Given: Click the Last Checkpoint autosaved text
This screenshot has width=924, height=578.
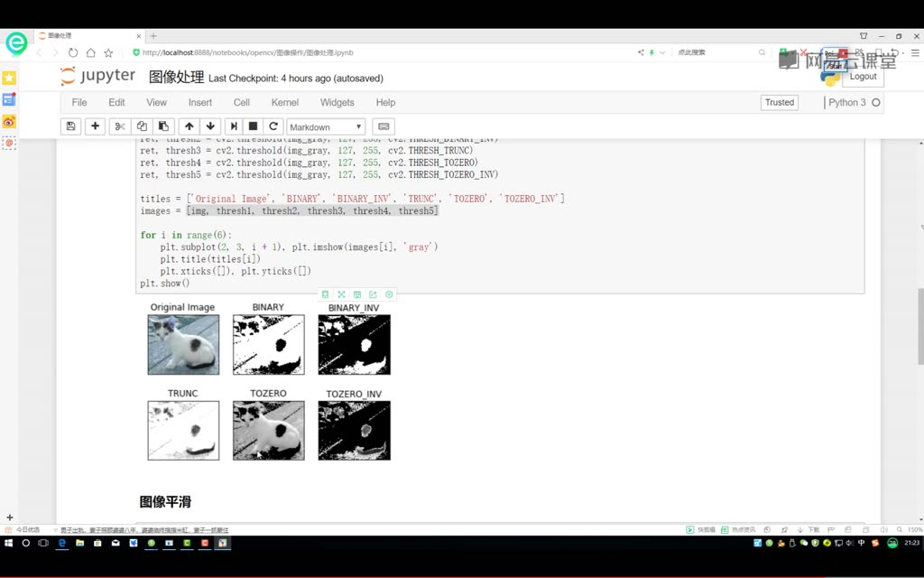Looking at the screenshot, I should pos(296,78).
